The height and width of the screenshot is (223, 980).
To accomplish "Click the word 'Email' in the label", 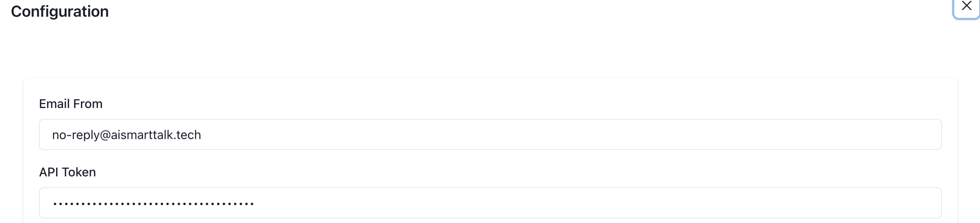I will 54,104.
